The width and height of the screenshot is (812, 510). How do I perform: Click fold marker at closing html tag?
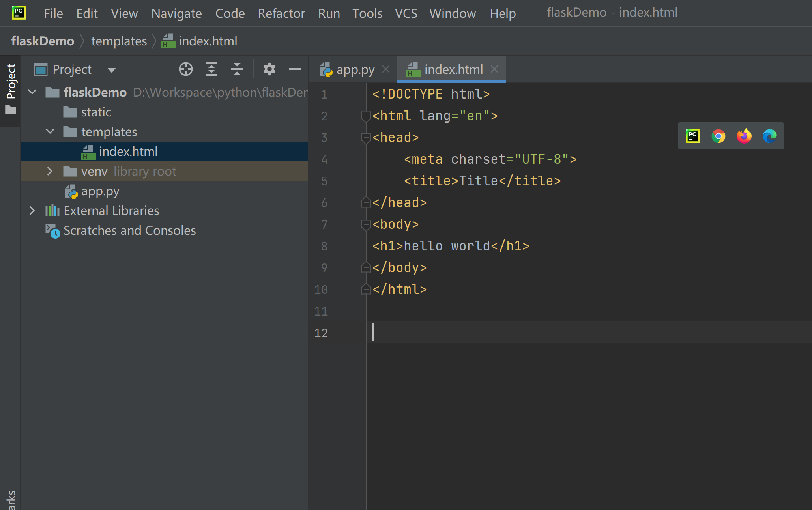(x=366, y=289)
